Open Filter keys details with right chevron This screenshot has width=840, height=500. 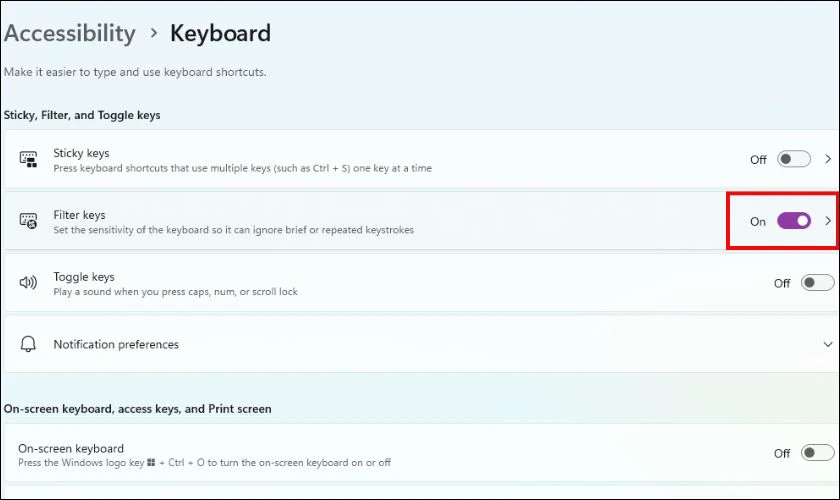click(828, 221)
